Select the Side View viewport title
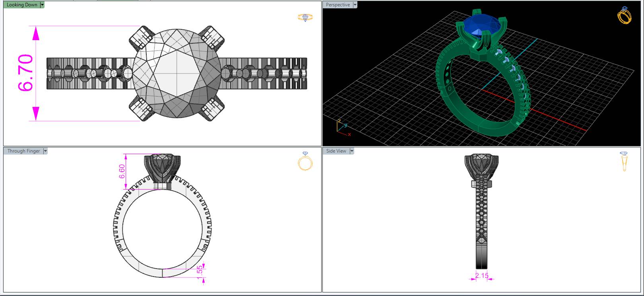Image resolution: width=644 pixels, height=296 pixels. coord(336,151)
